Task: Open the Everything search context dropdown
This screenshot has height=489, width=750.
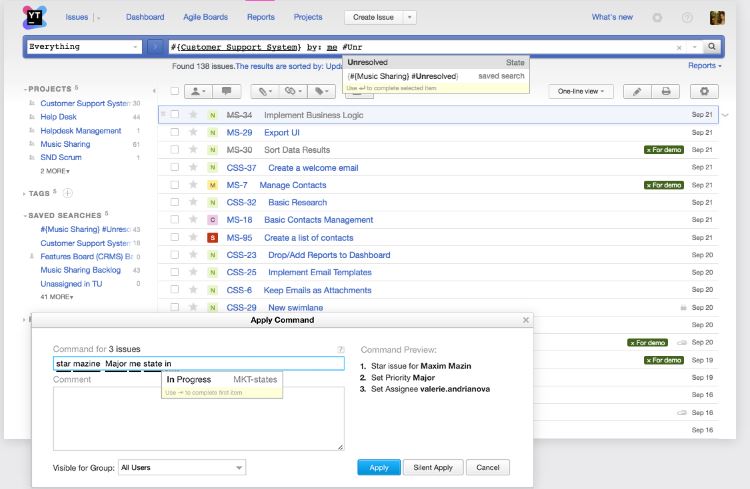Action: [x=84, y=47]
